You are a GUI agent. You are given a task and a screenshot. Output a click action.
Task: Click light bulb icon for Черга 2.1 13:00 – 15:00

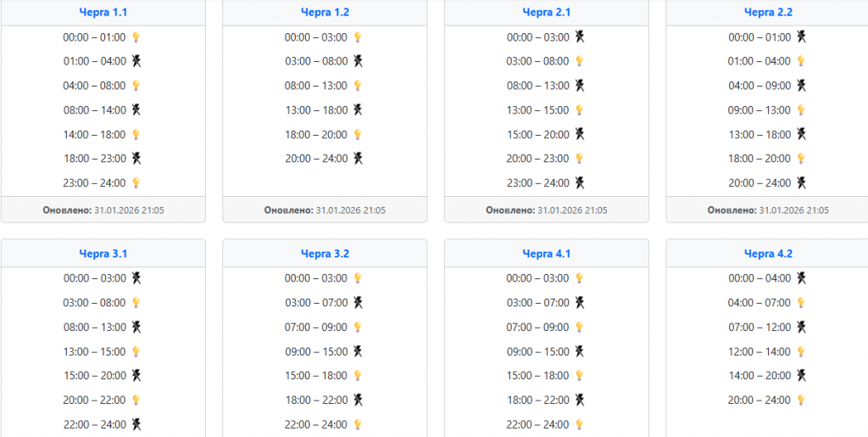[580, 110]
